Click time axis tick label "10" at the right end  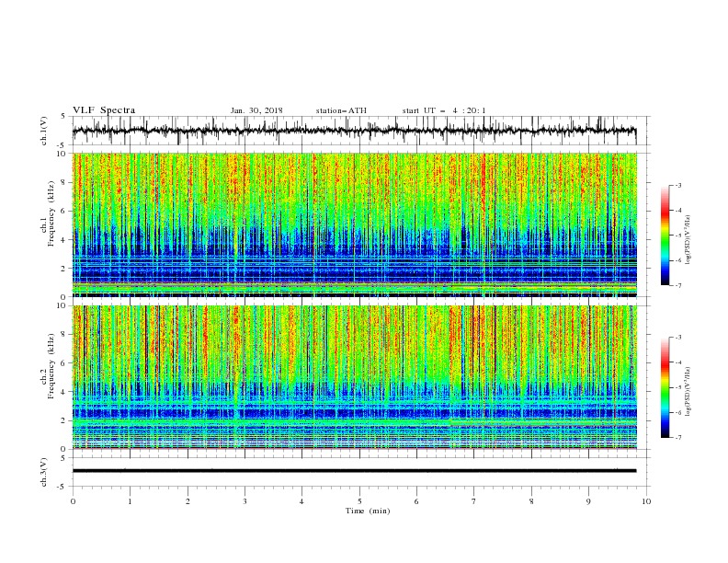click(x=646, y=501)
